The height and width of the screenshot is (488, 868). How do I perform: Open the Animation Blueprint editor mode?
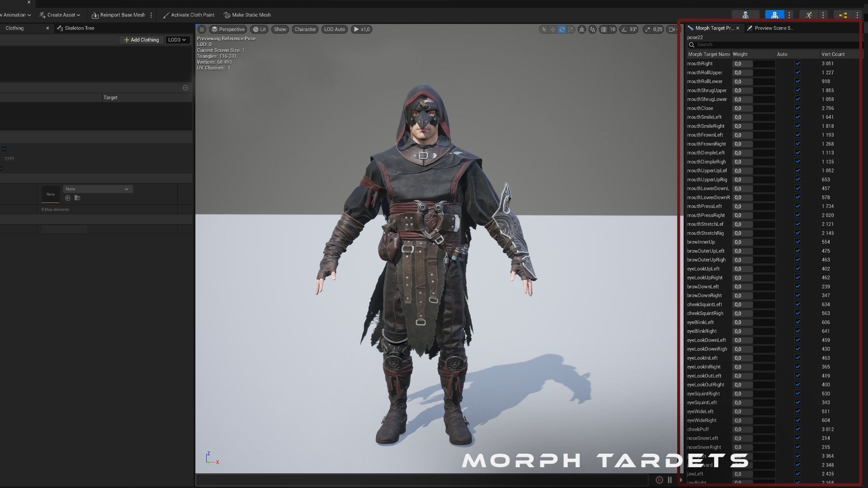click(x=843, y=14)
